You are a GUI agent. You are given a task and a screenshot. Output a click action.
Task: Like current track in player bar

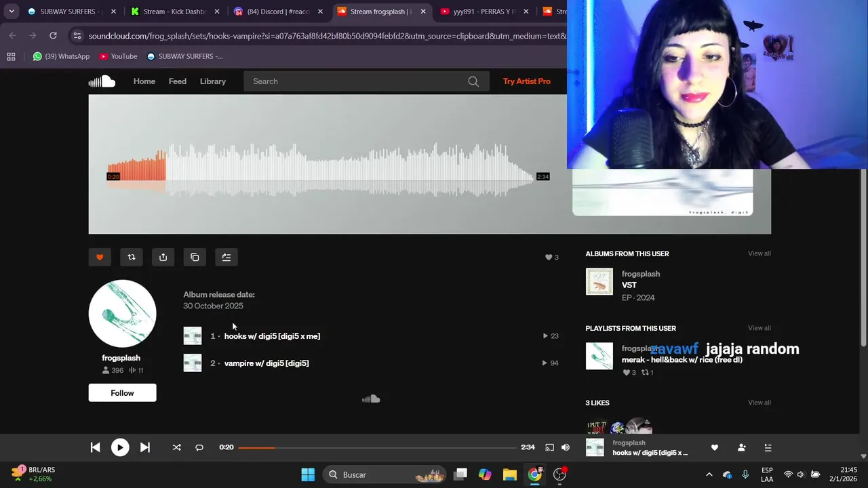715,447
